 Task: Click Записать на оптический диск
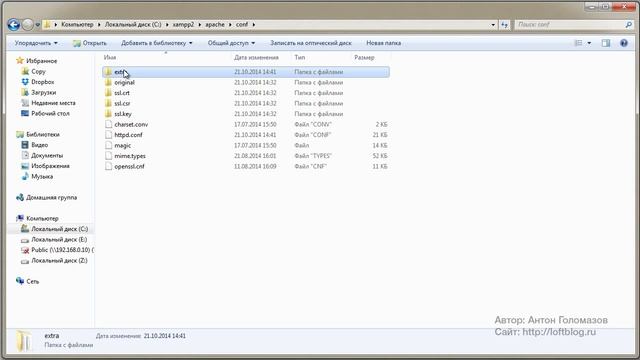click(x=311, y=43)
